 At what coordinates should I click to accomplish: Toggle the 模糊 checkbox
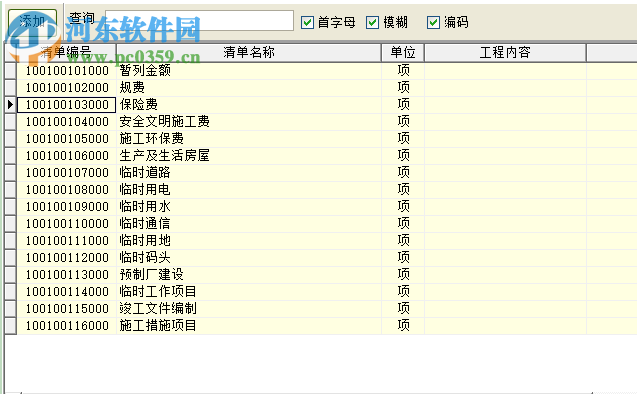[x=373, y=22]
